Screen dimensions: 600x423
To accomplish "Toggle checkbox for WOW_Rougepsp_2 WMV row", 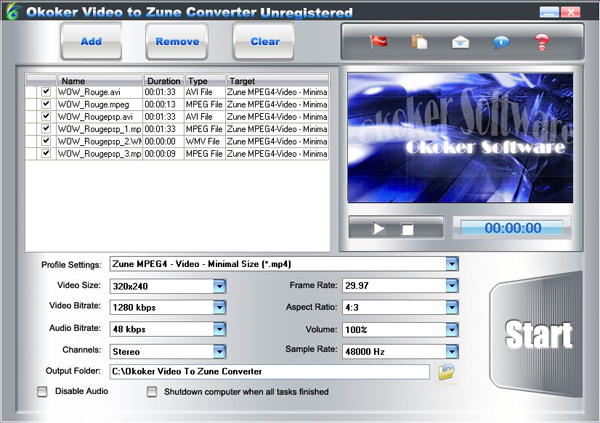I will pos(46,141).
